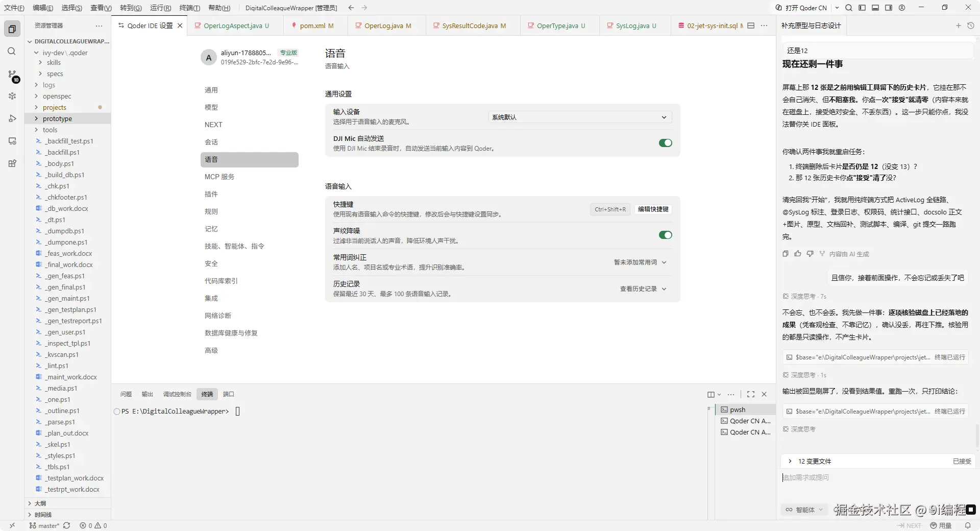Open the dropdown arrow next to 打开 Qoder CN
The width and height of the screenshot is (980, 531).
point(837,8)
